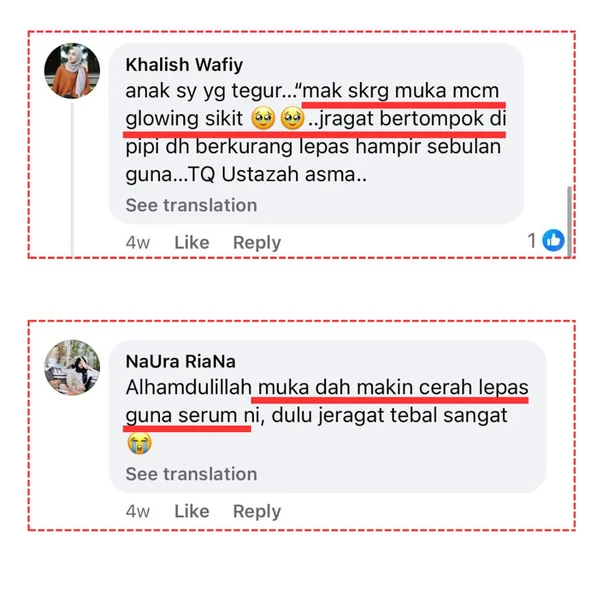
Task: Click the NaUra RiaNa name link
Action: click(181, 362)
